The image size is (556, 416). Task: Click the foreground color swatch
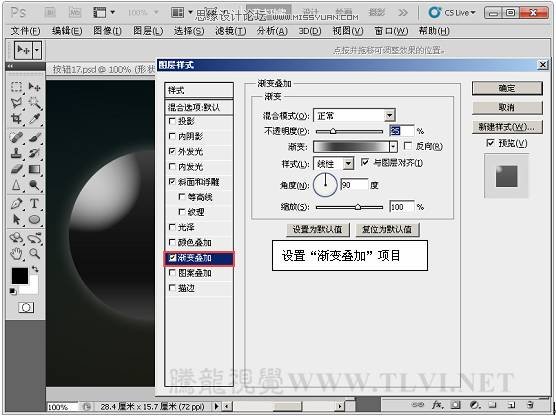click(20, 276)
